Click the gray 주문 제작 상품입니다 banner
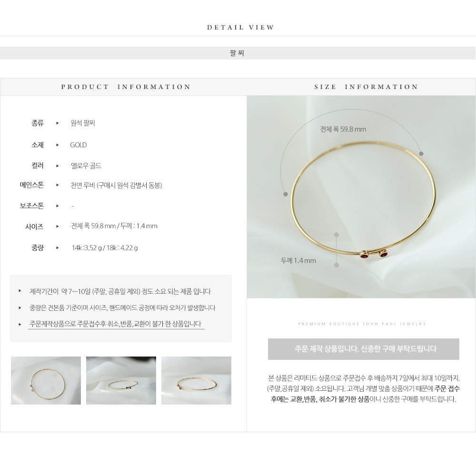476x456 pixels. [363, 349]
